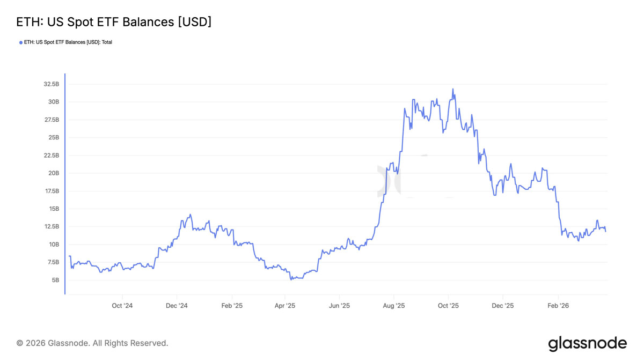Click the Apr '25 date tick label
Screen dimensions: 644x362
click(284, 306)
